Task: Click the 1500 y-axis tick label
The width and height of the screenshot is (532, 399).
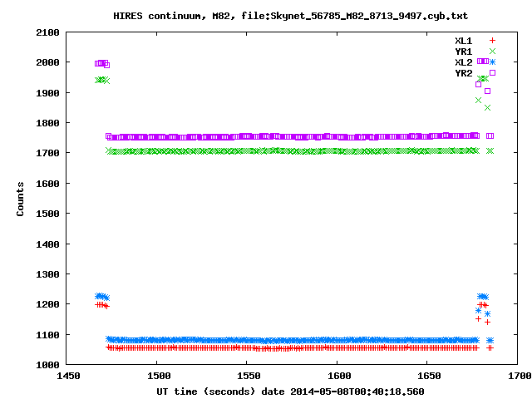Action: 47,214
